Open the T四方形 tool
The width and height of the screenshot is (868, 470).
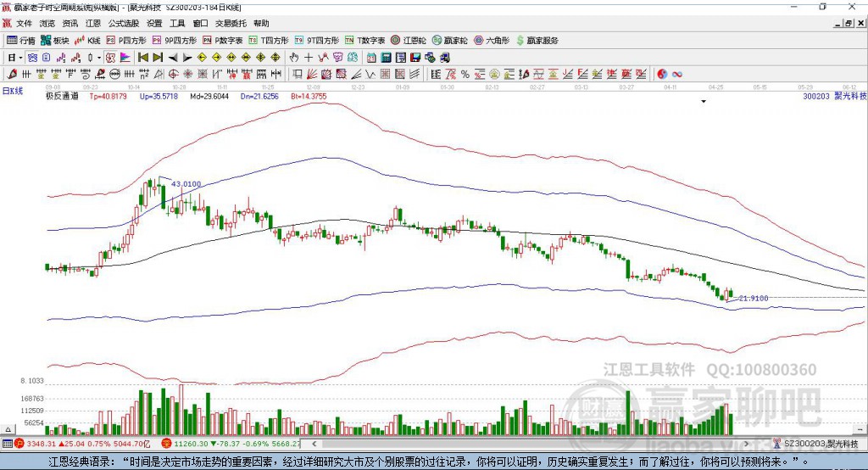coord(269,41)
